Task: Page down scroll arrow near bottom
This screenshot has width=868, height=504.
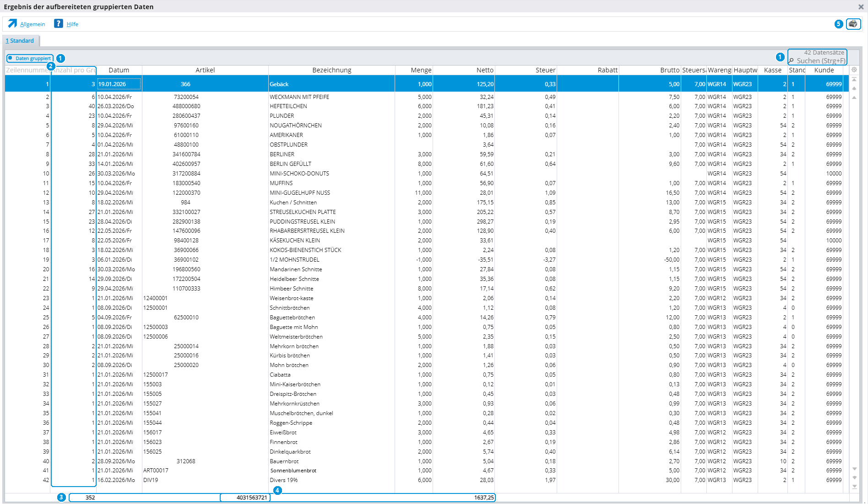Action: [x=854, y=477]
